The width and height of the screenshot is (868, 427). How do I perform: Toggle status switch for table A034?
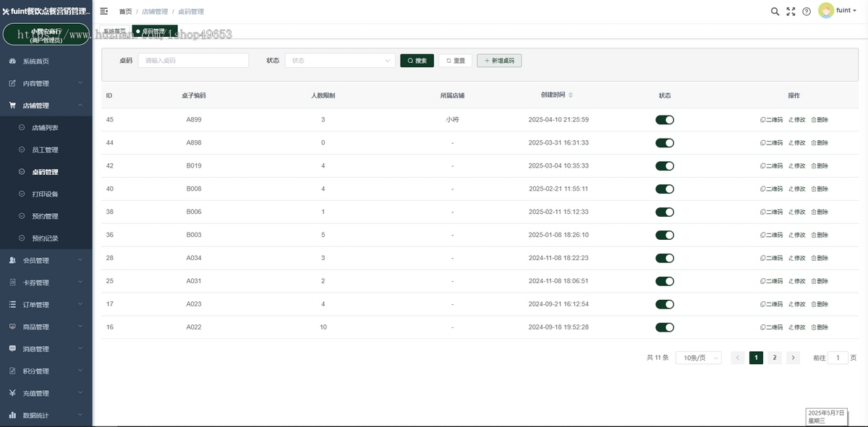pos(665,258)
